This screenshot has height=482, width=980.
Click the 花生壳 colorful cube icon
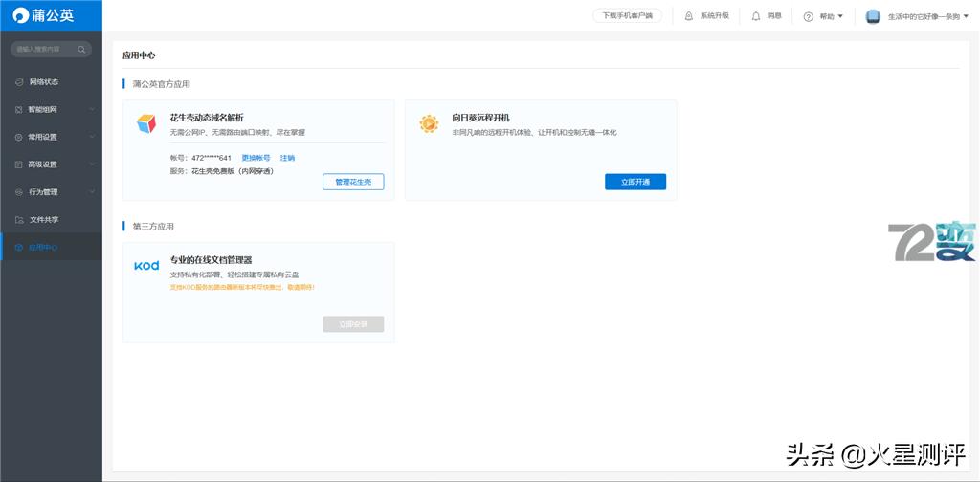(146, 123)
